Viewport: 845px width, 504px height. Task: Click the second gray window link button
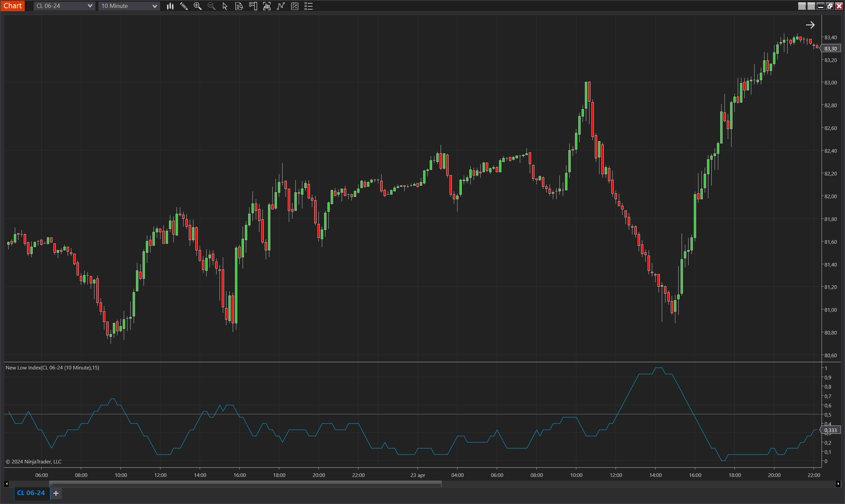click(x=811, y=6)
